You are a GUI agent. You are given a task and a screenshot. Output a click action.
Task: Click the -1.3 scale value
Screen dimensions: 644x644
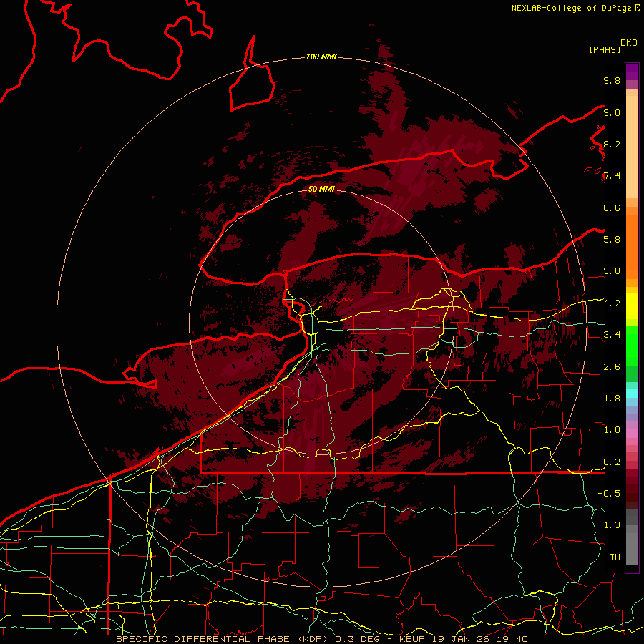(x=609, y=525)
